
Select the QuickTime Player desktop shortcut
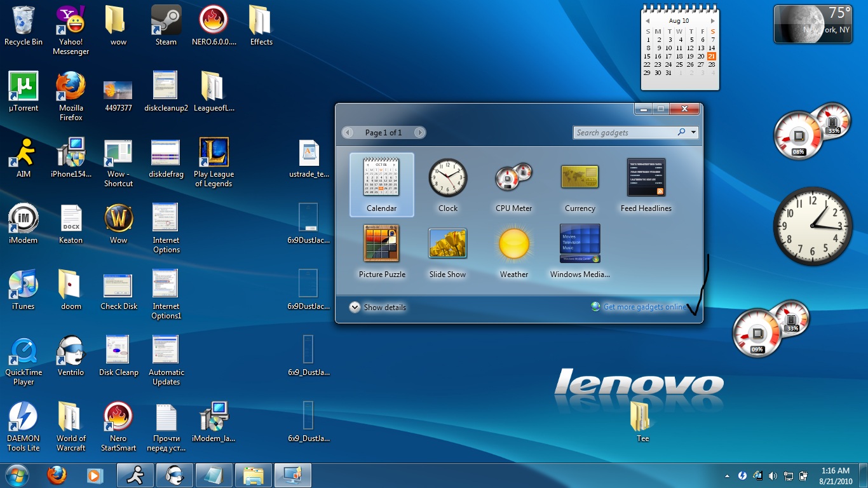click(x=24, y=361)
